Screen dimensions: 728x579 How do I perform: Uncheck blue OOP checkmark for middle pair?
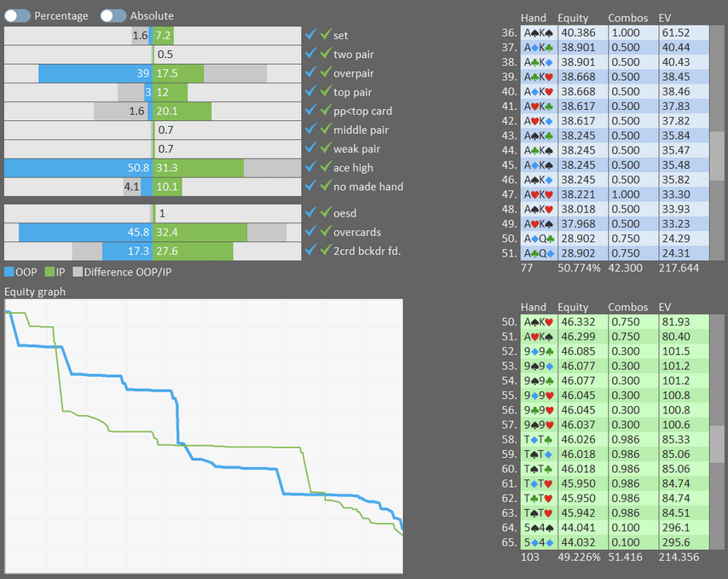point(310,129)
